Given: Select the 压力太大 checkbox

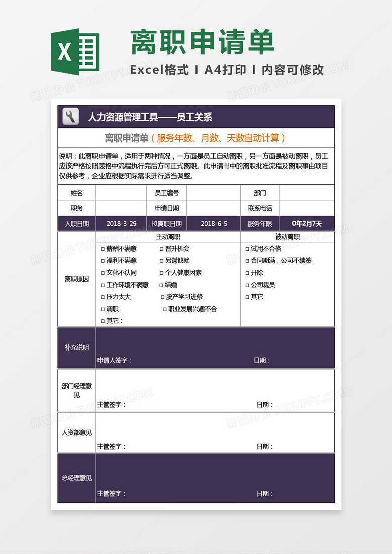Looking at the screenshot, I should click(103, 297).
